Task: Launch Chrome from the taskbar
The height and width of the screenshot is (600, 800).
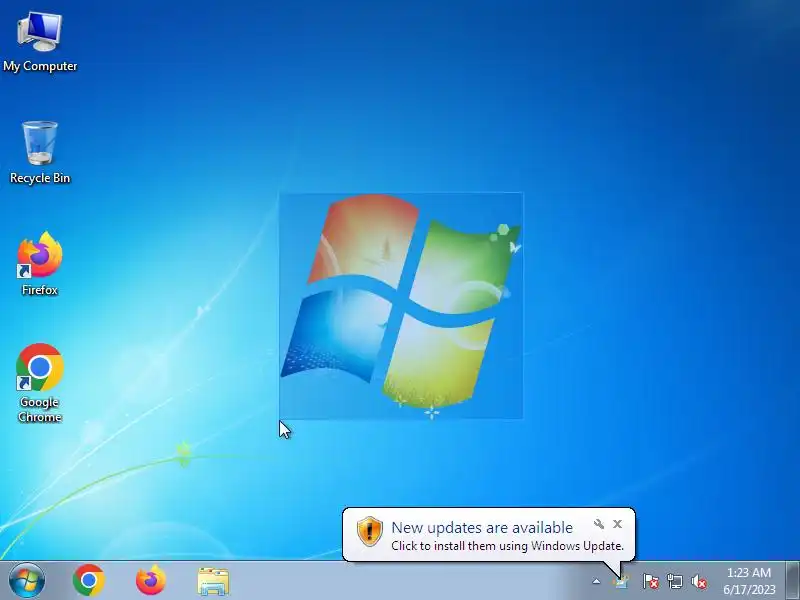Action: pos(89,581)
